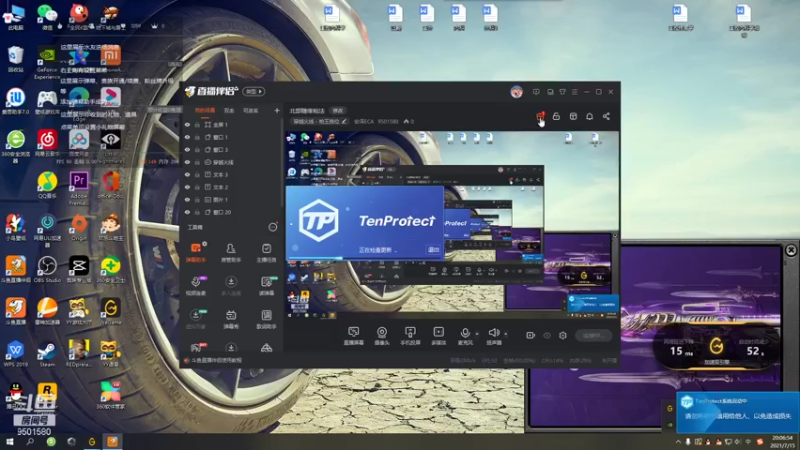Open the 主播任务 checklist tool icon
The height and width of the screenshot is (450, 800).
coord(266,252)
